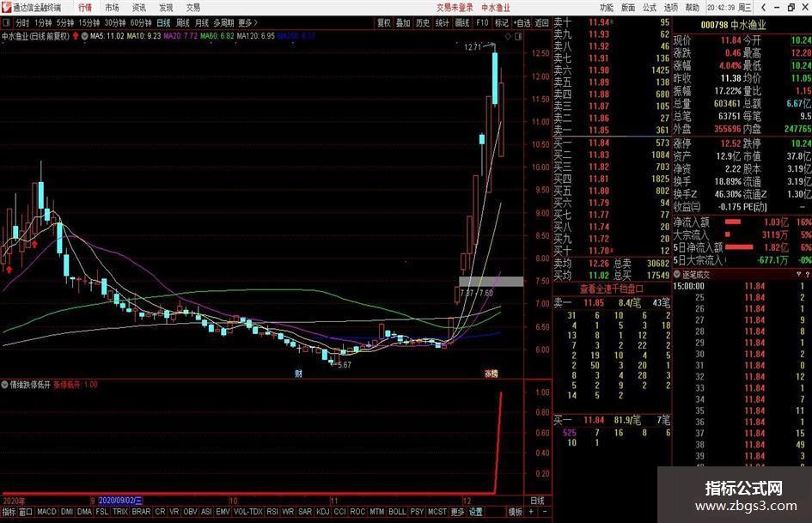Open the 功能 menu
Image resolution: width=812 pixels, height=523 pixels.
607,7
